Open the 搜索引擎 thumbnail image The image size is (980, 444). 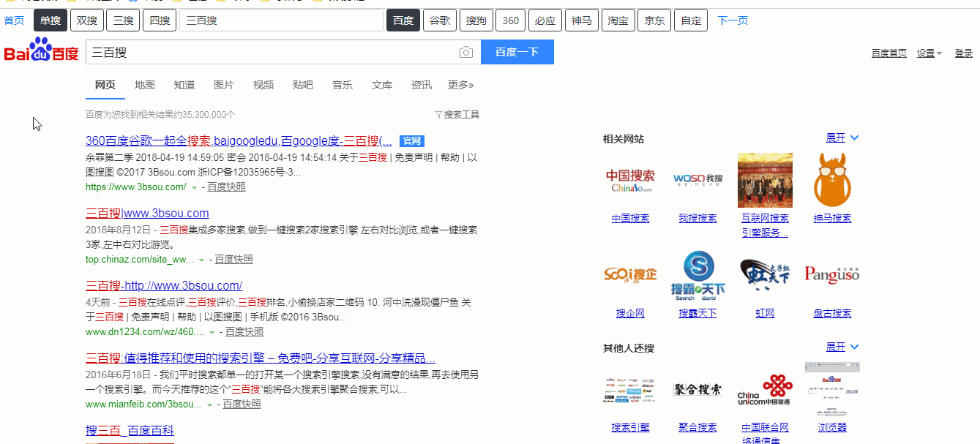click(x=630, y=390)
